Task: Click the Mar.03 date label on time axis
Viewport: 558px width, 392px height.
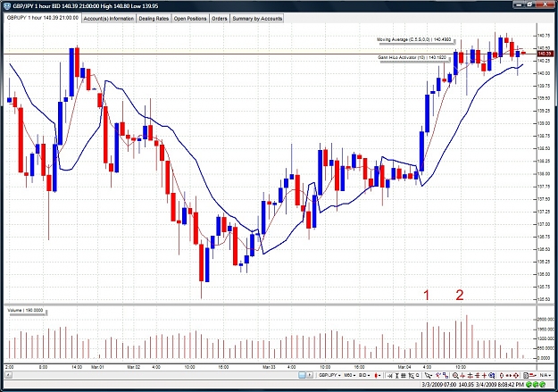Action: 269,367
